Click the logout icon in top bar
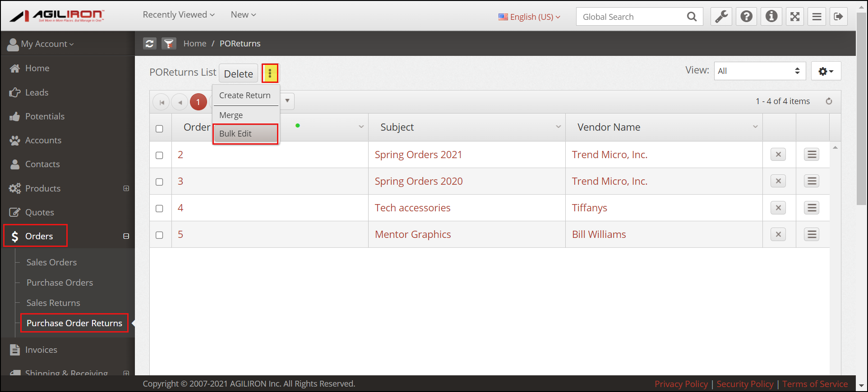 pos(838,17)
